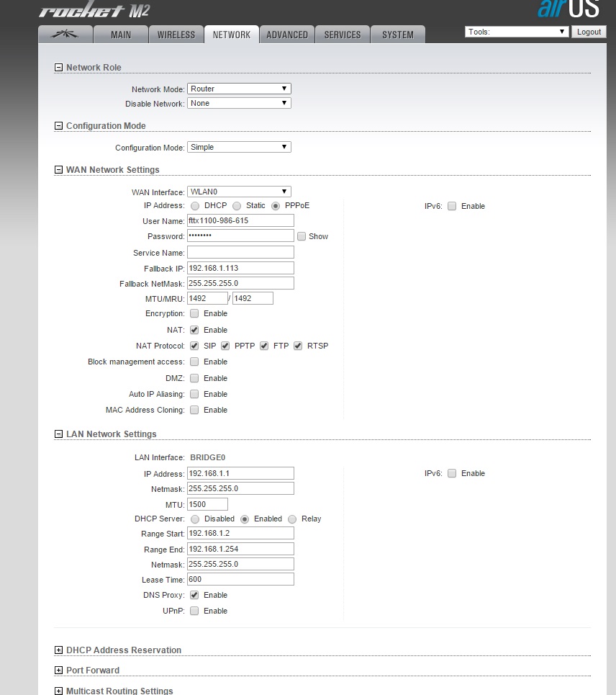Click the Fallback NetMask field

click(x=240, y=283)
